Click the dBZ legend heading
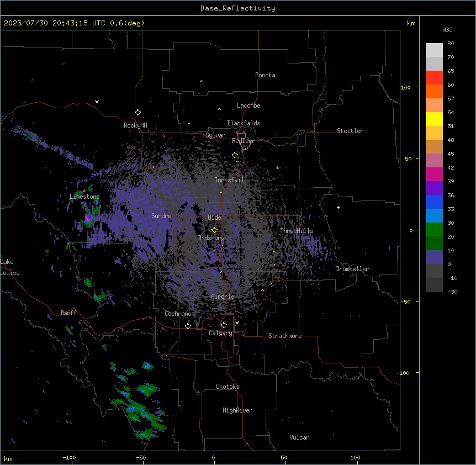The width and height of the screenshot is (476, 465). [447, 30]
